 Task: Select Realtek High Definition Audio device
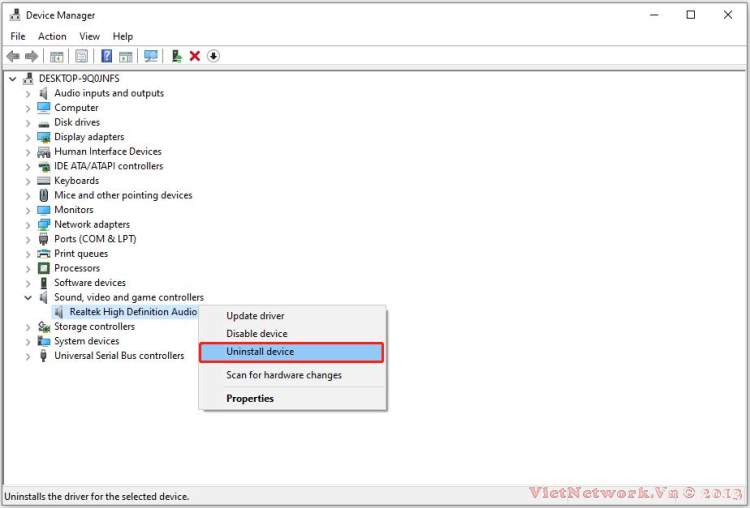coord(132,312)
